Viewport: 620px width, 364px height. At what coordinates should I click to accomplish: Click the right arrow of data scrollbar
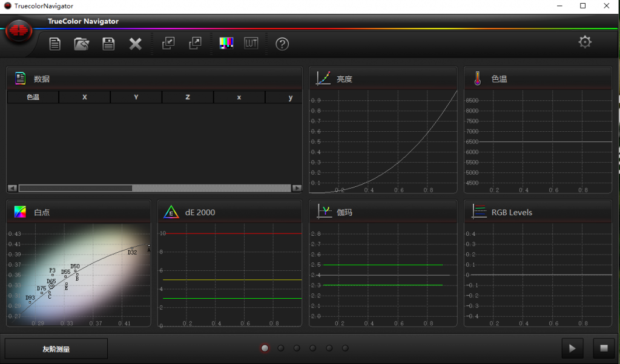click(297, 188)
